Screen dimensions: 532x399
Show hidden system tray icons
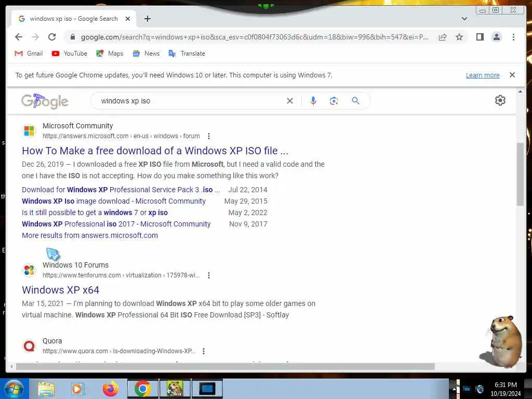[454, 389]
